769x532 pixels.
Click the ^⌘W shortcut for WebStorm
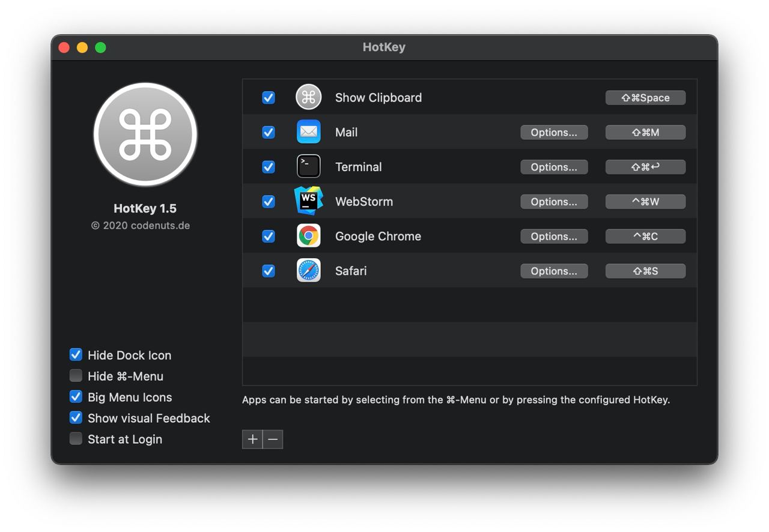click(645, 202)
